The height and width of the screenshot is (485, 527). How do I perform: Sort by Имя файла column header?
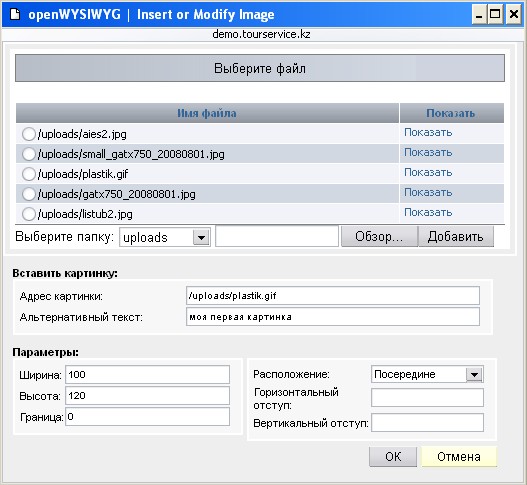[x=207, y=113]
